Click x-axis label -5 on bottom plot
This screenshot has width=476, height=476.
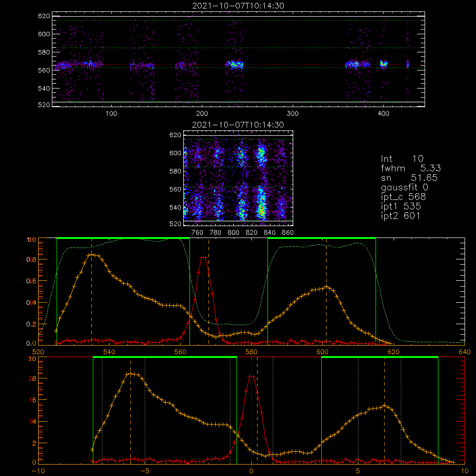coord(145,471)
